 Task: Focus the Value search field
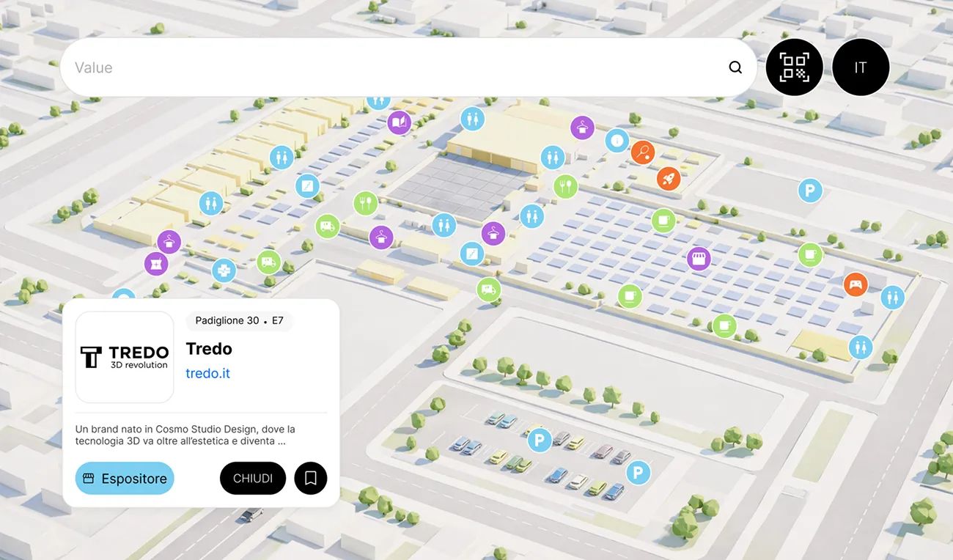(x=396, y=67)
